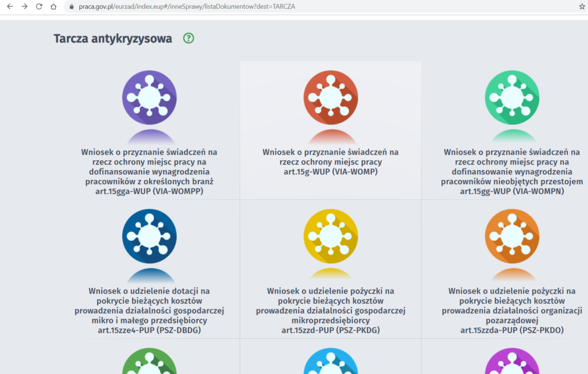Image resolution: width=588 pixels, height=374 pixels.
Task: Select the dark blue PSZ-DBDG virus icon
Action: point(149,236)
